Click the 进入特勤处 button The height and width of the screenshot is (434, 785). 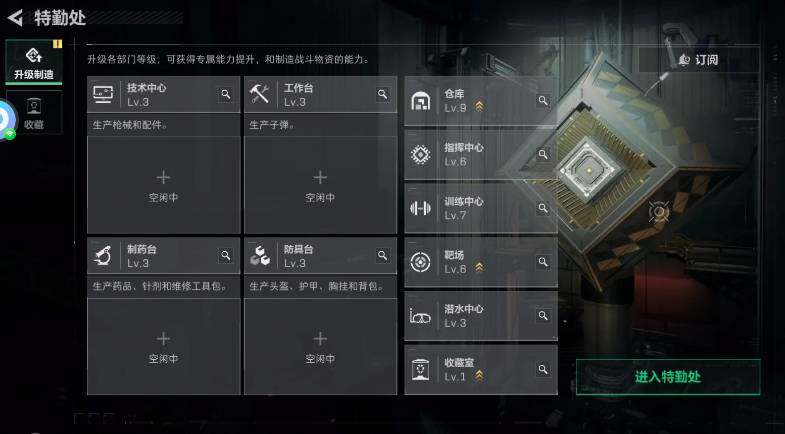(x=668, y=377)
